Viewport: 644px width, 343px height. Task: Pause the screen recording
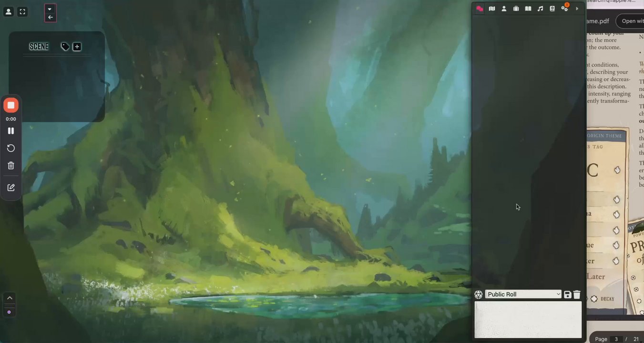11,131
